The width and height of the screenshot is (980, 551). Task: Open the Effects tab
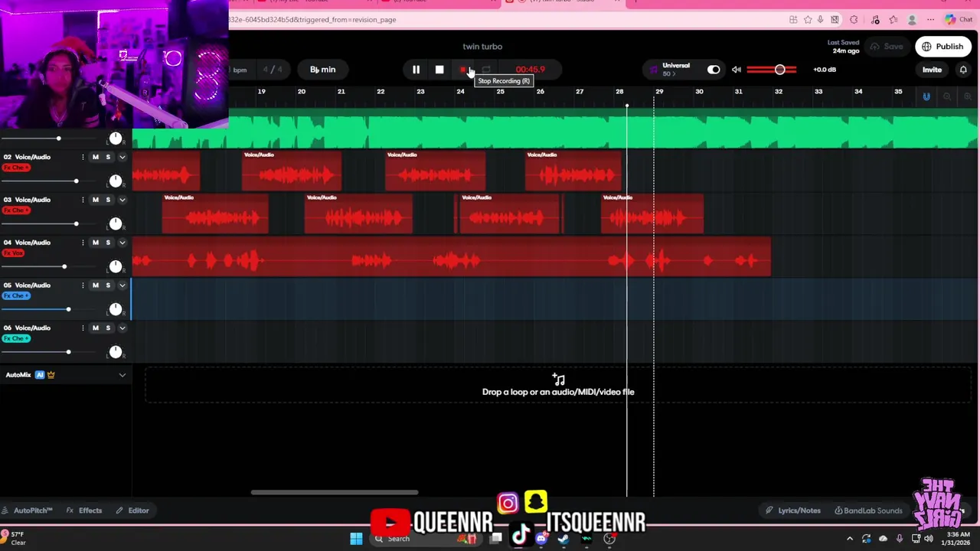(84, 510)
